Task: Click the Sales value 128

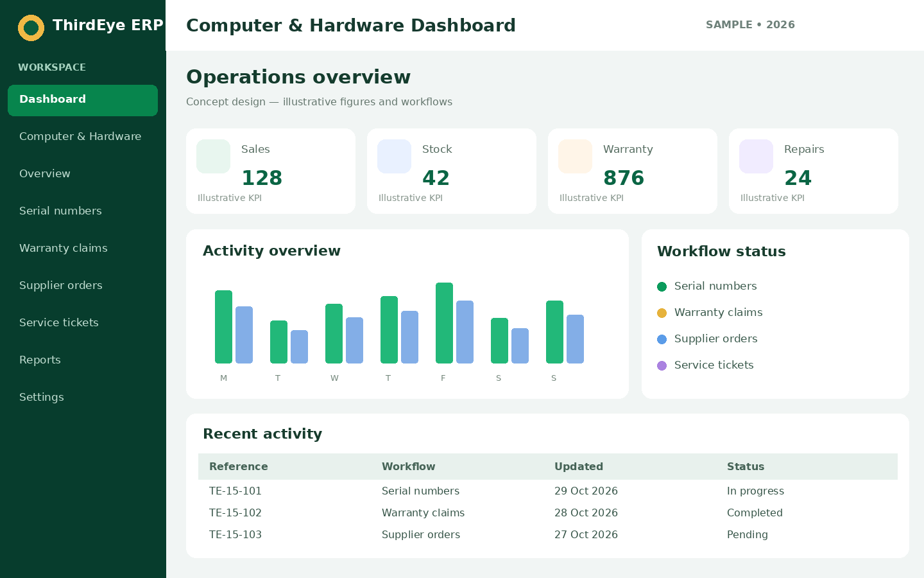Action: (262, 178)
